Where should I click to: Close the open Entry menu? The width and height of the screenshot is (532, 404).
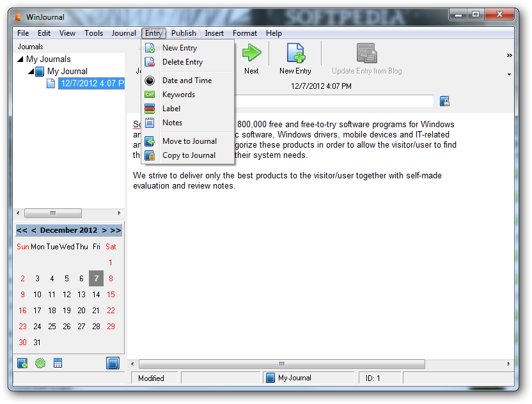pos(153,33)
